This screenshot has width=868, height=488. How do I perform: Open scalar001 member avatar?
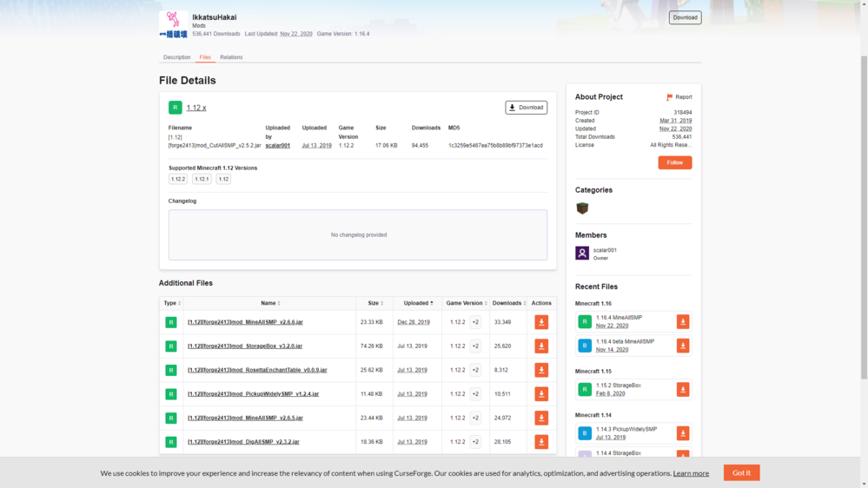[582, 254]
